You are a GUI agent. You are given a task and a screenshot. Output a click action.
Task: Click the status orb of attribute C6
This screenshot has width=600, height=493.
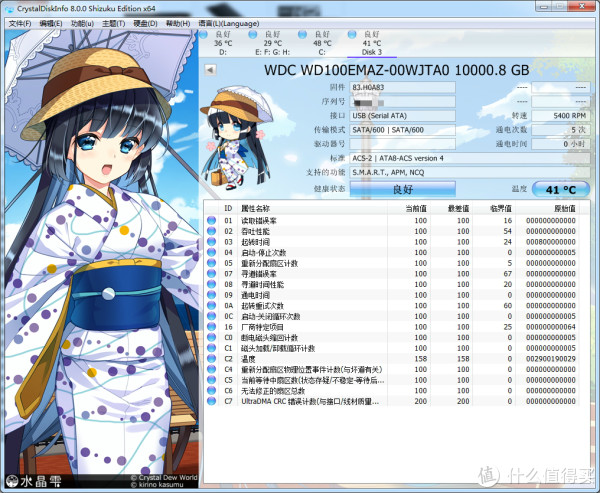[211, 390]
